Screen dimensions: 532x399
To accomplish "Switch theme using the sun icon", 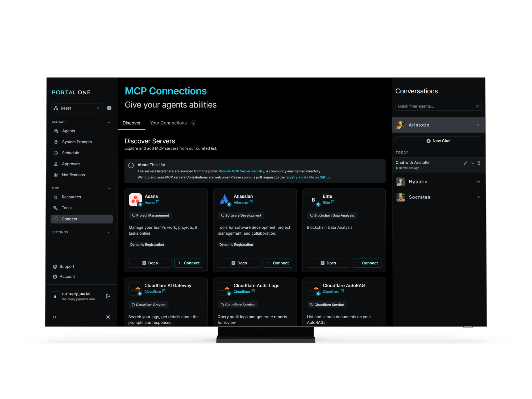I will click(108, 317).
